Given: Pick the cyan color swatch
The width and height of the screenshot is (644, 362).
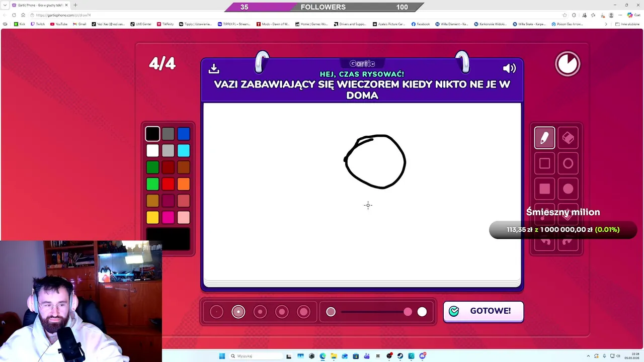Looking at the screenshot, I should 184,150.
